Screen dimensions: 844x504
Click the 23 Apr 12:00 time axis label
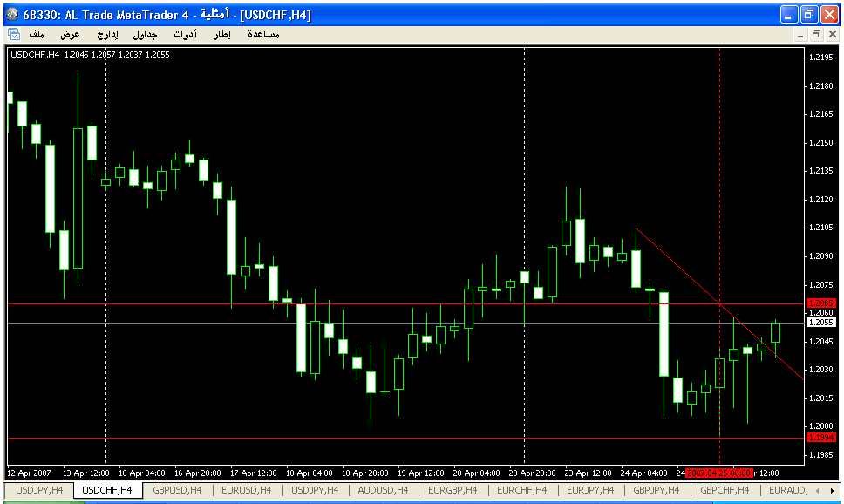tap(589, 473)
